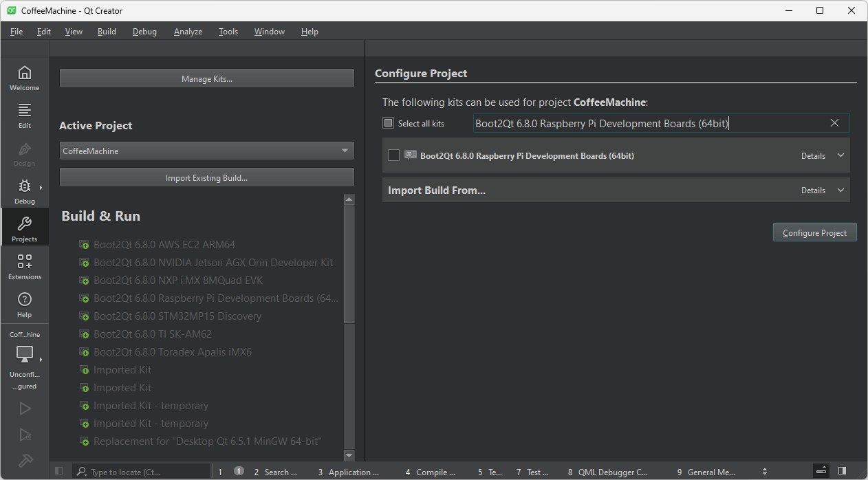The width and height of the screenshot is (868, 480).
Task: Expand Details for Raspberry Pi kit
Action: click(823, 156)
